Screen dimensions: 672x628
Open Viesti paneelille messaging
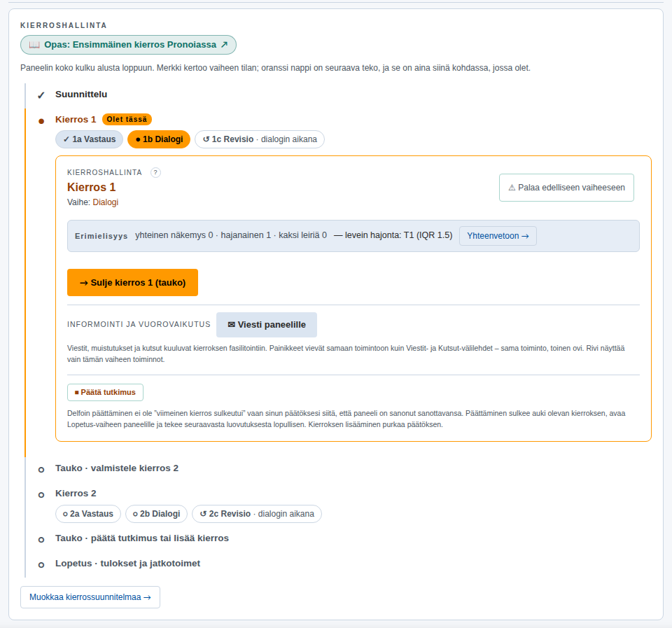point(267,325)
